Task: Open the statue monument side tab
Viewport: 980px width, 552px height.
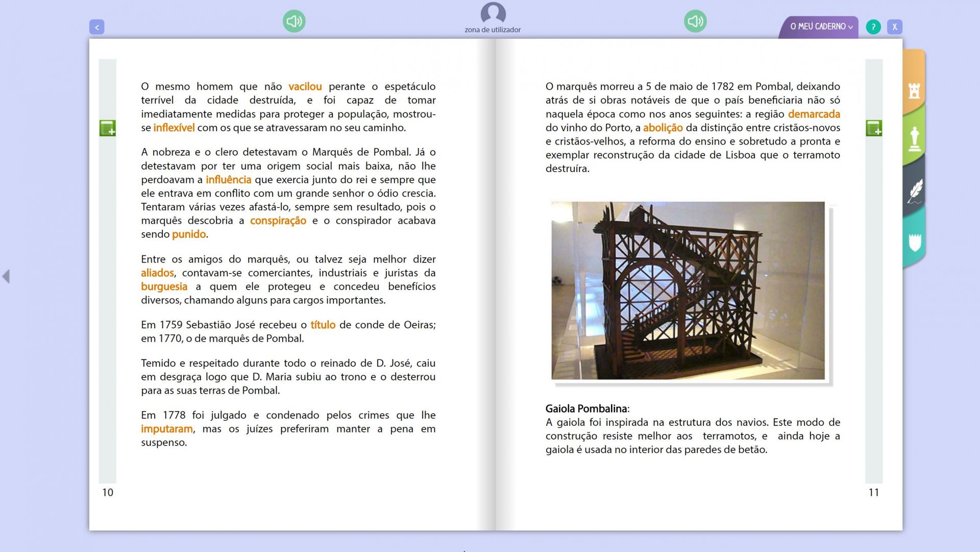Action: point(914,139)
